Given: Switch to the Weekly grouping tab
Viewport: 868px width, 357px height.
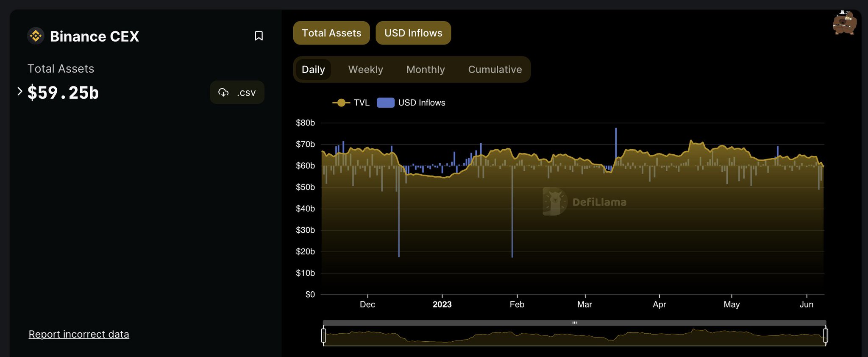Looking at the screenshot, I should [365, 70].
